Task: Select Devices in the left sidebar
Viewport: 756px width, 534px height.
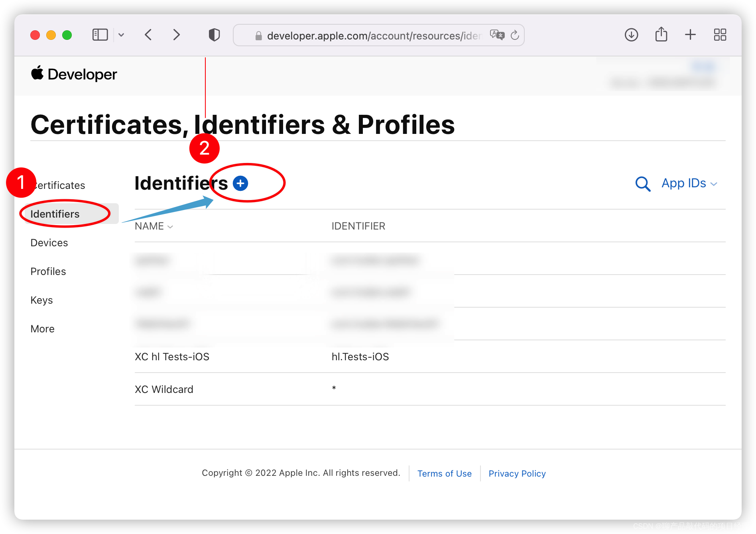Action: [x=49, y=243]
